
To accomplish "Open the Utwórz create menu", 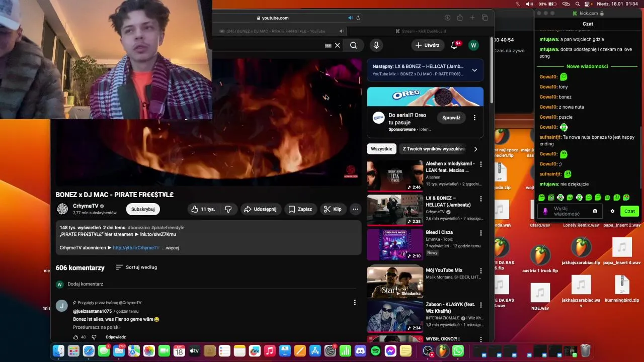I will (427, 45).
